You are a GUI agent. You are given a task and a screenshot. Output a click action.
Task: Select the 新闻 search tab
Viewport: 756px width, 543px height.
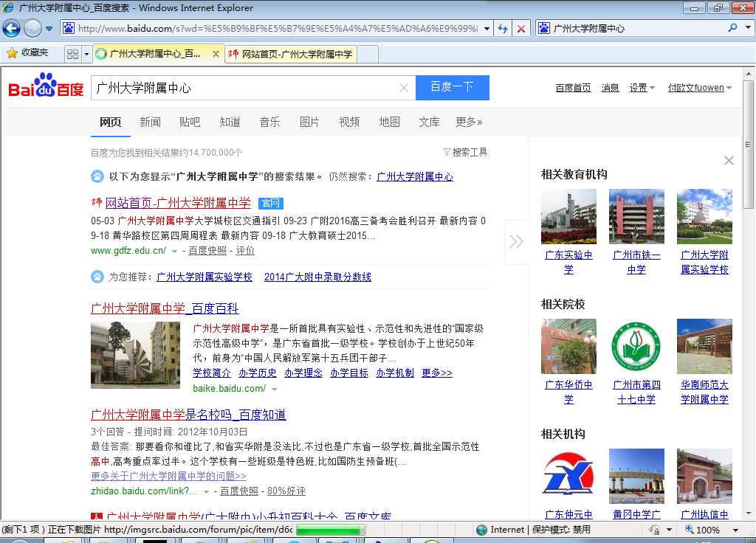pos(150,122)
